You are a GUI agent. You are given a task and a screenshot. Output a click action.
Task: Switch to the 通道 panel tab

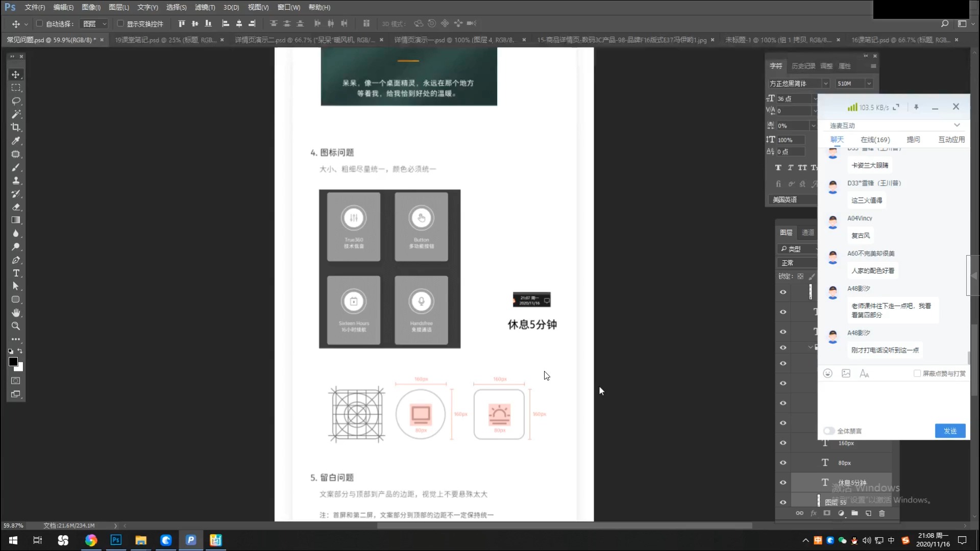point(808,233)
